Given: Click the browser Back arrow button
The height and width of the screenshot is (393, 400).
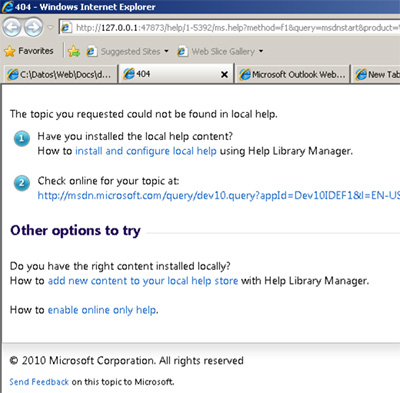Looking at the screenshot, I should 13,27.
